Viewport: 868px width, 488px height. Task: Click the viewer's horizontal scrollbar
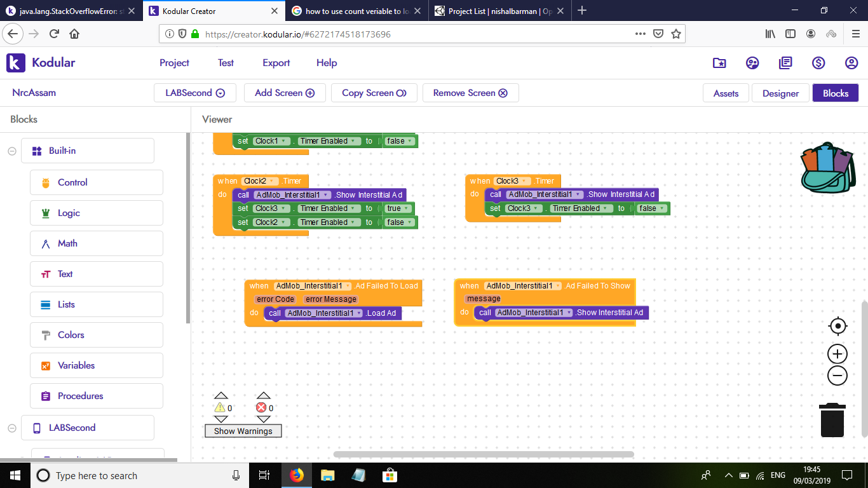pos(483,454)
